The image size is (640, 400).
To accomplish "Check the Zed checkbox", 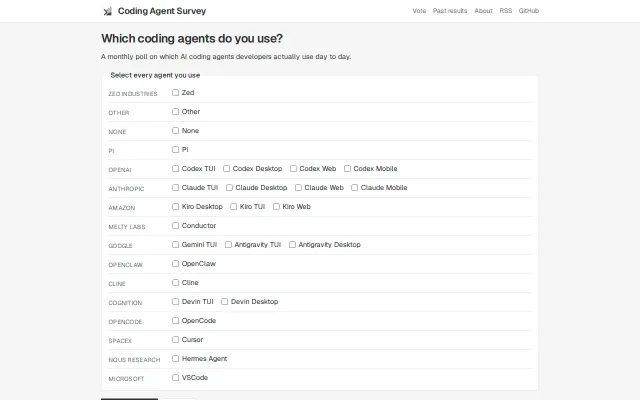I will [176, 93].
